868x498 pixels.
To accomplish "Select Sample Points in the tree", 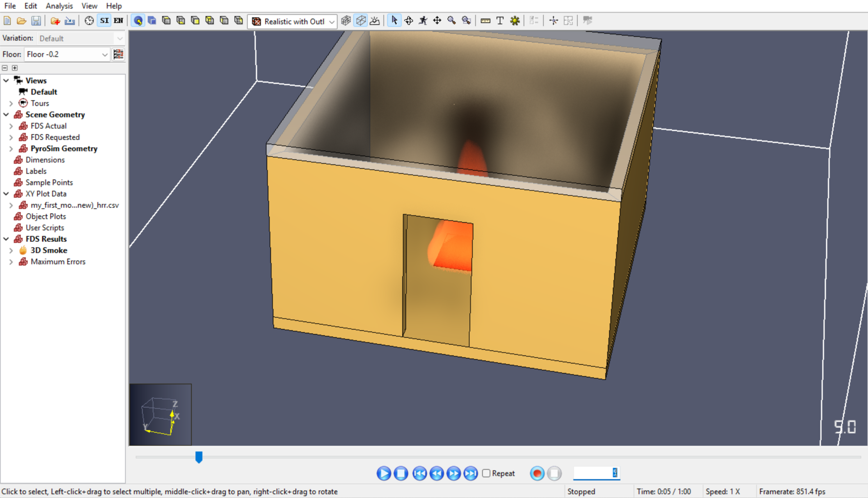I will (49, 183).
